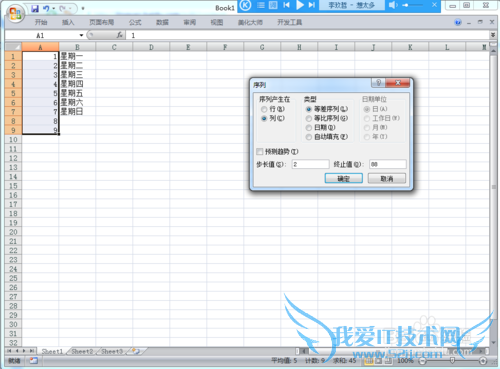
Task: Click the zoom in plus button
Action: pyautogui.click(x=483, y=361)
